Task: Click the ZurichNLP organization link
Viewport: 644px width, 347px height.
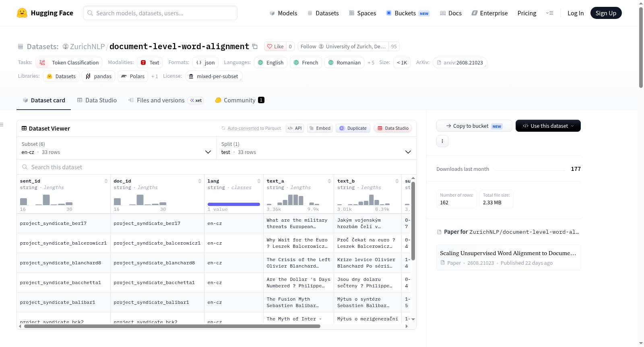Action: pos(87,46)
